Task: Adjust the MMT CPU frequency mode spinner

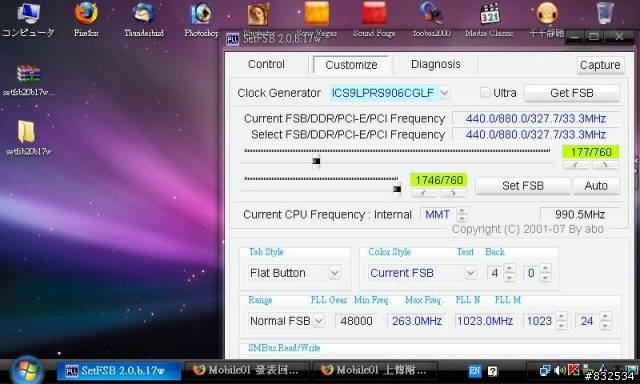Action: pos(462,214)
